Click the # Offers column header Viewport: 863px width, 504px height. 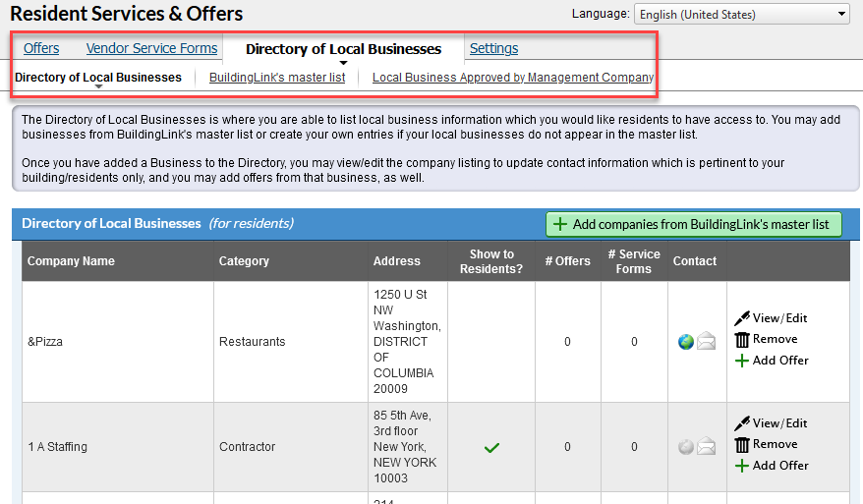point(567,261)
